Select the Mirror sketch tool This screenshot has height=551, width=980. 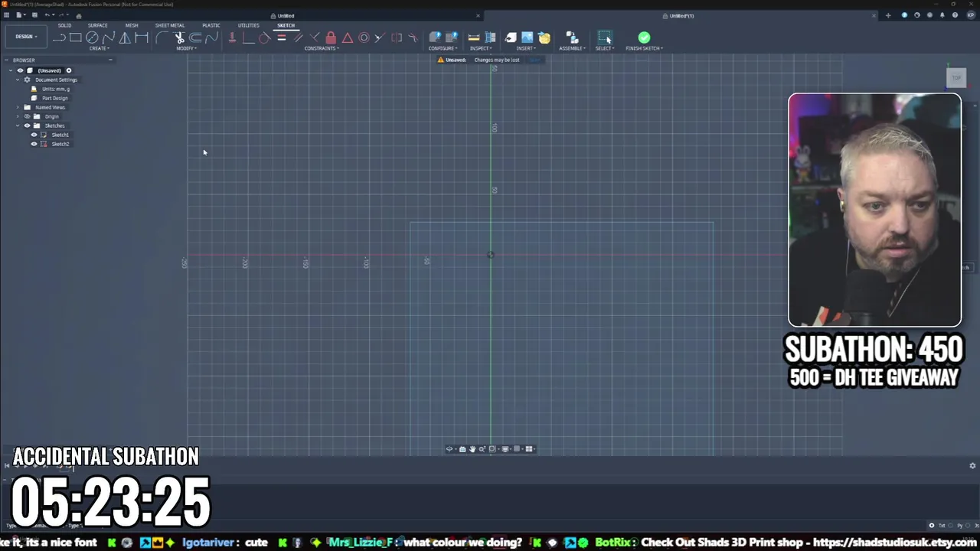coord(125,37)
